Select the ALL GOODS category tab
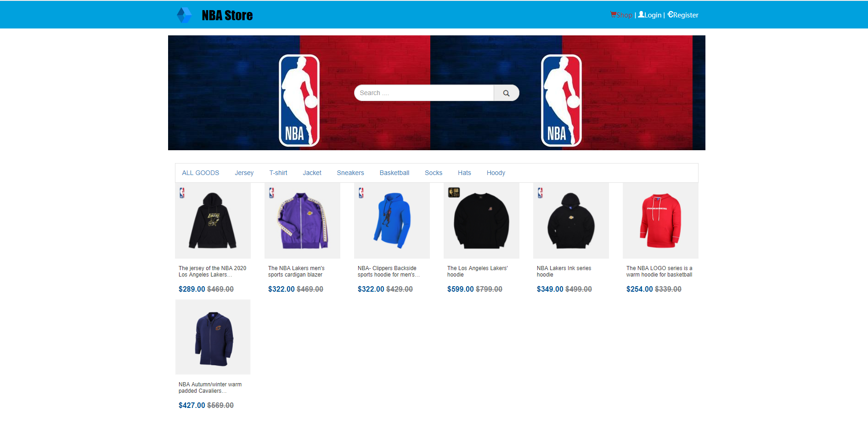 click(x=201, y=173)
